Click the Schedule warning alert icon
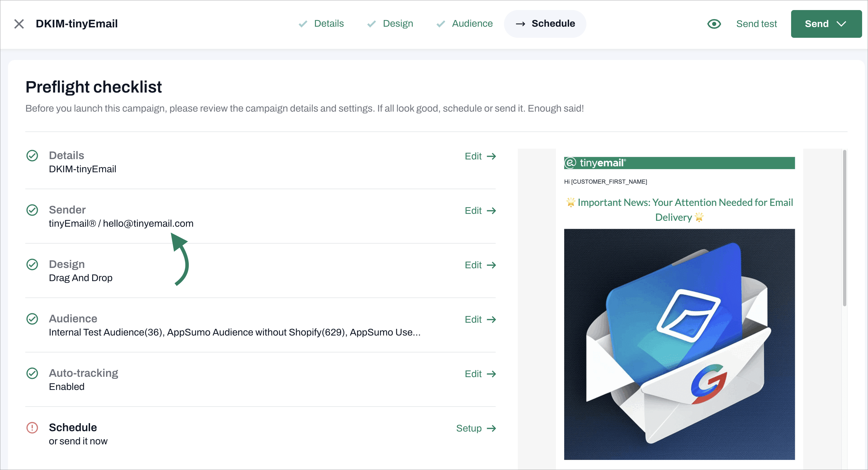Screen dimensions: 868x470 [32, 428]
